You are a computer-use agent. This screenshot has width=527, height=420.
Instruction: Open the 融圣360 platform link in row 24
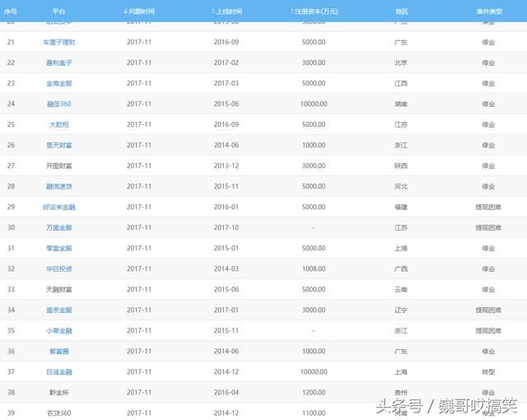click(58, 104)
